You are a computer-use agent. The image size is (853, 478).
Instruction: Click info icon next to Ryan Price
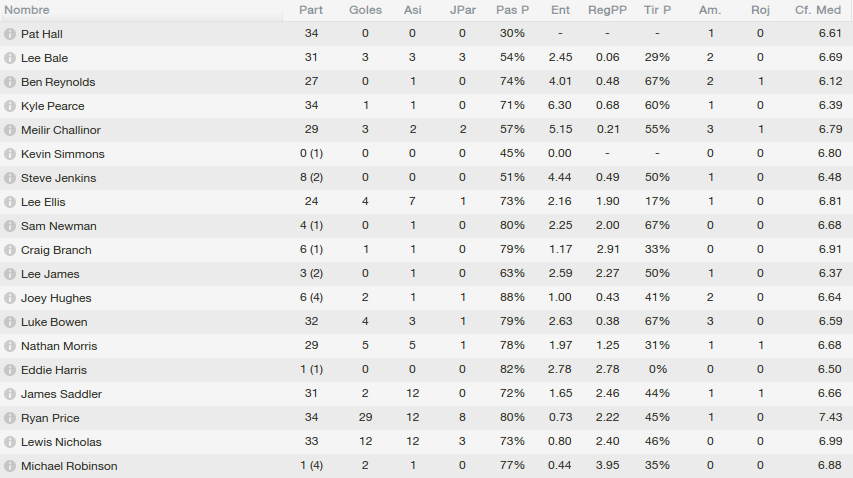9,418
